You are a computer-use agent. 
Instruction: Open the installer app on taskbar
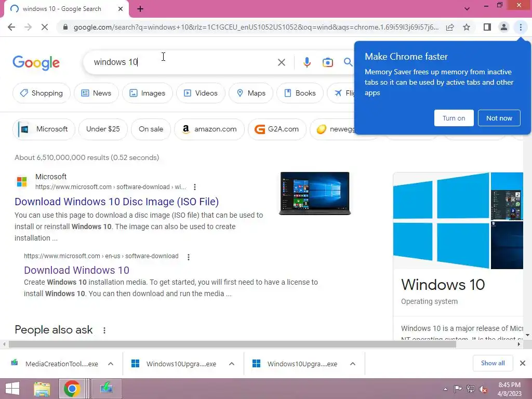pos(106,389)
